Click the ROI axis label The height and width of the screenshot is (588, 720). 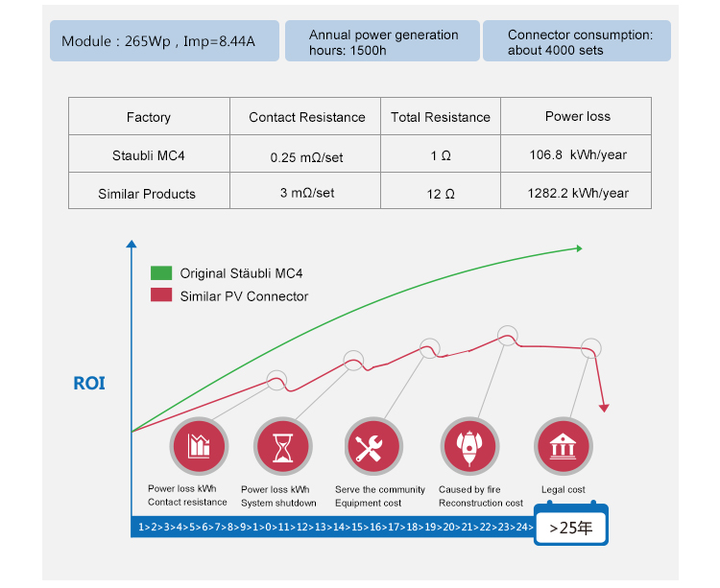pos(89,383)
